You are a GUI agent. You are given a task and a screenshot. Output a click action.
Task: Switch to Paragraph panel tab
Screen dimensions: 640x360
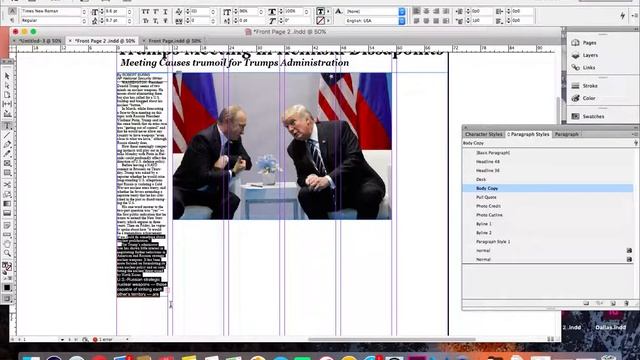point(567,134)
